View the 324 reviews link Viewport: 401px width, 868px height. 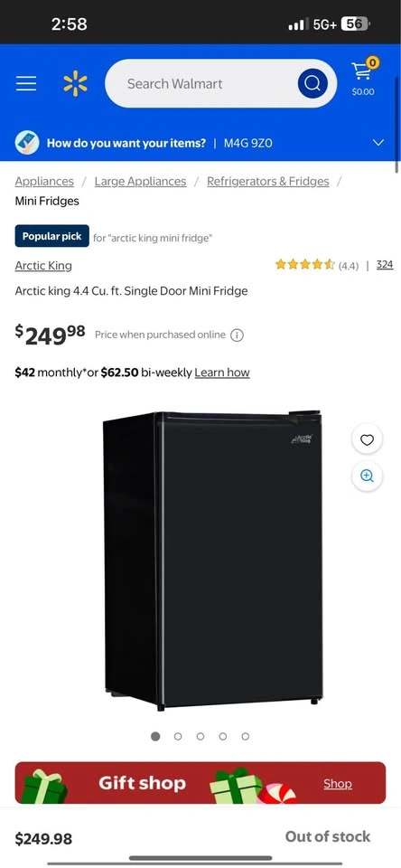385,265
